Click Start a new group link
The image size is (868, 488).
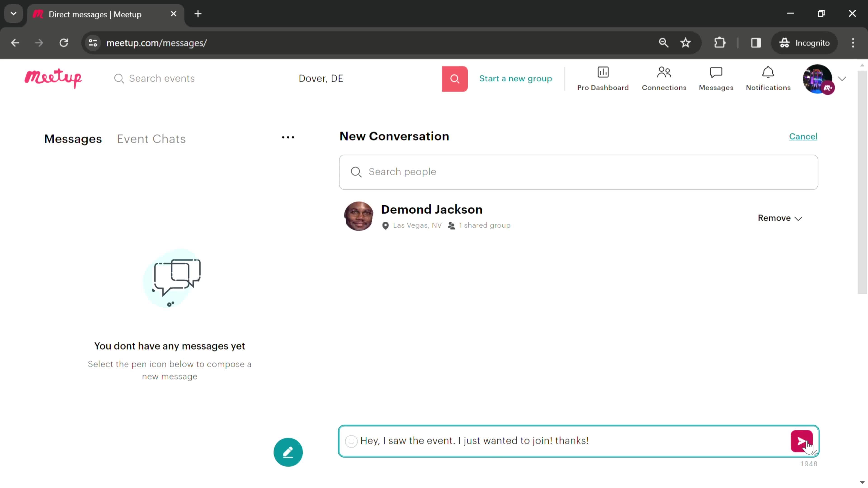pos(515,78)
